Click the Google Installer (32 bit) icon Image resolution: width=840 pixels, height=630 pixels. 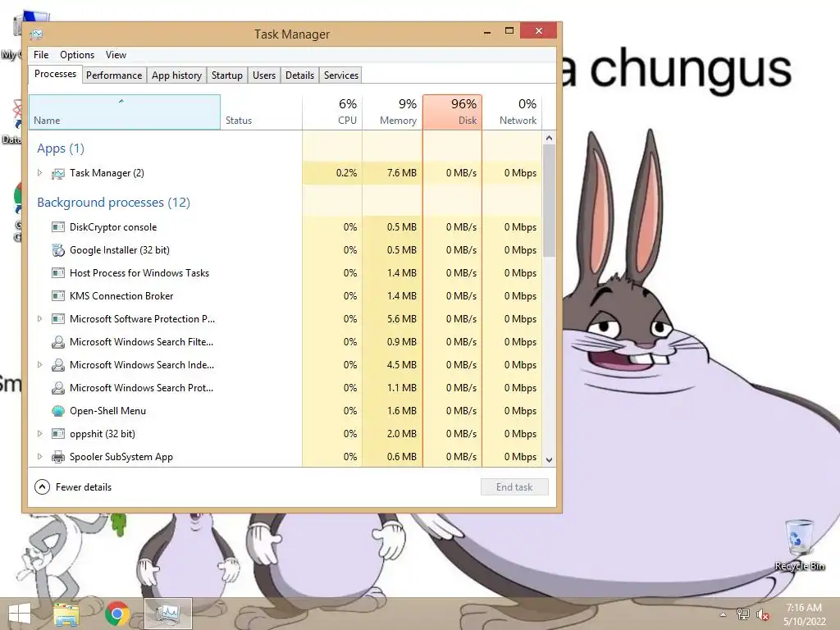(x=58, y=250)
